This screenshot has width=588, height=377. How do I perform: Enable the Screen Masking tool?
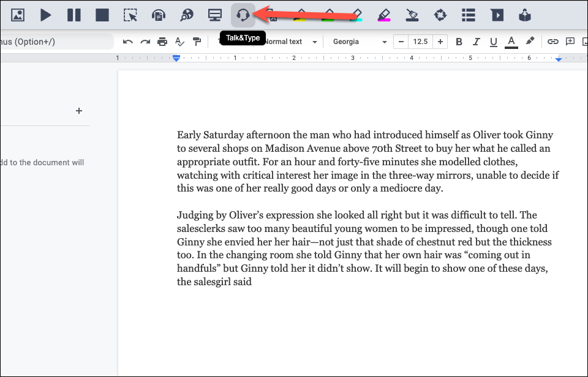pos(215,15)
